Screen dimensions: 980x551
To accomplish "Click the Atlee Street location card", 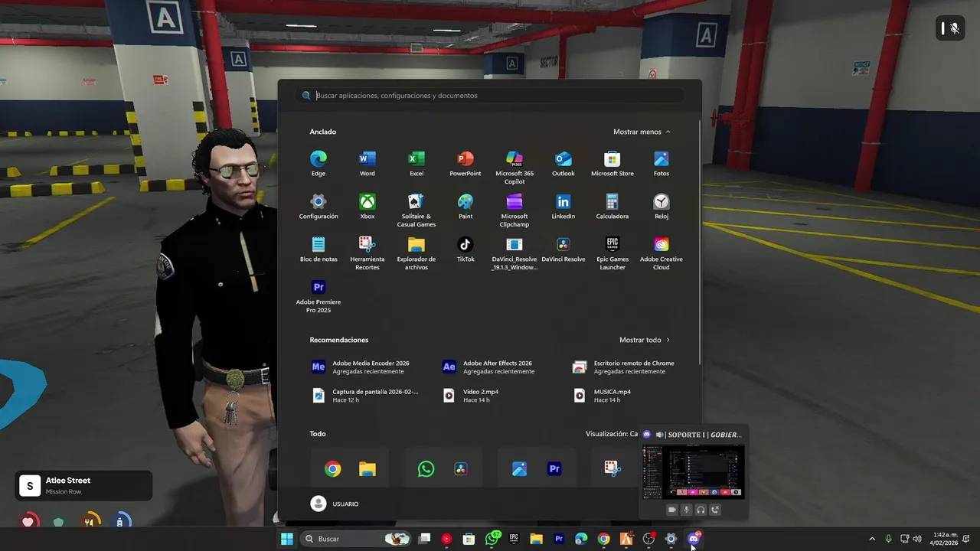I will coord(83,485).
